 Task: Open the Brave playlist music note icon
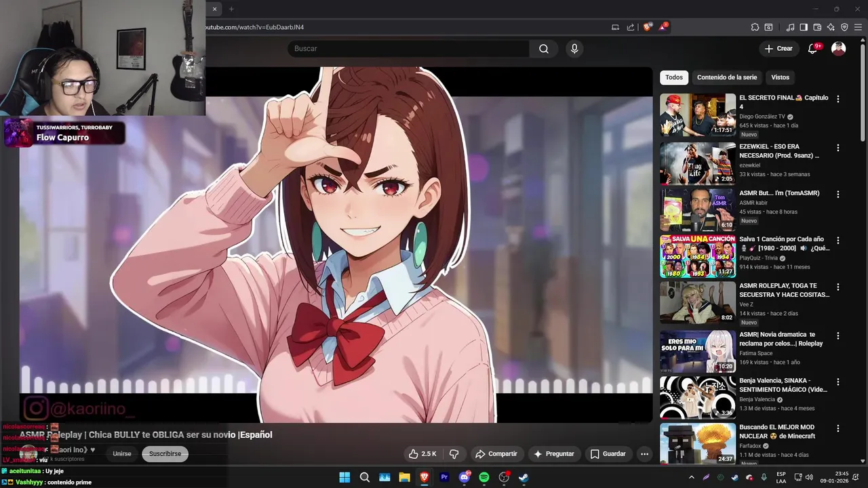click(790, 27)
